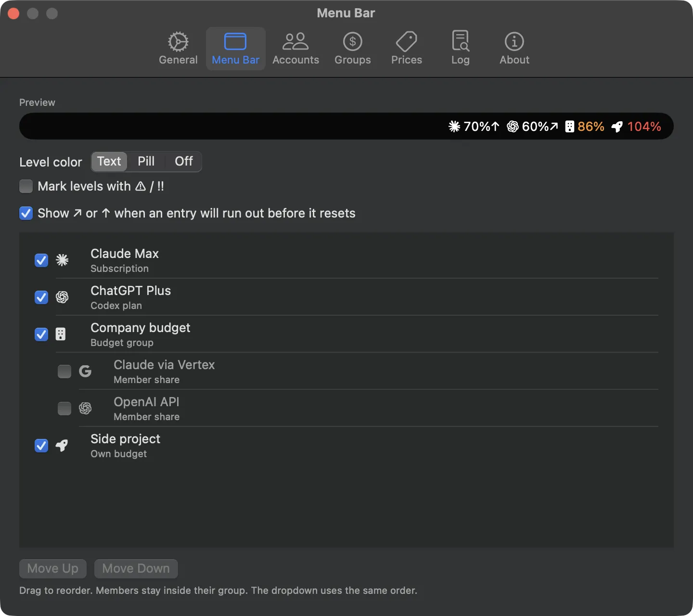Open the Groups tab
The height and width of the screenshot is (616, 693).
[352, 49]
